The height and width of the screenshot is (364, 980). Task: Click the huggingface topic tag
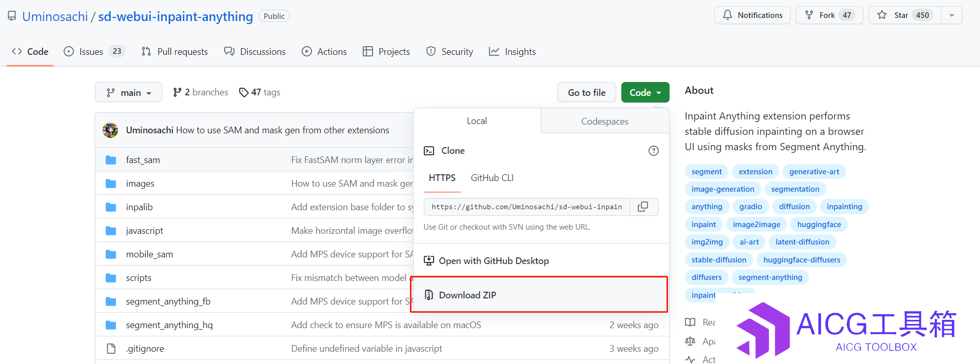[819, 225]
